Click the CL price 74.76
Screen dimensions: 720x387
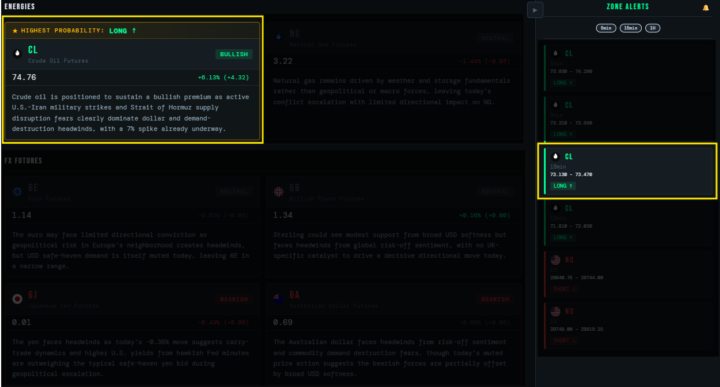click(x=24, y=77)
